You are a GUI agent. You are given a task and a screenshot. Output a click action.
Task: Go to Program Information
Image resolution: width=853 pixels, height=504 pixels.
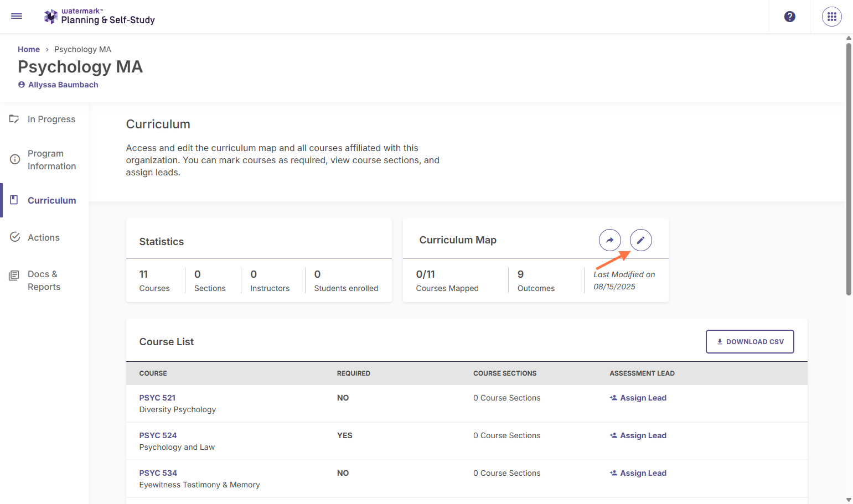coord(52,160)
